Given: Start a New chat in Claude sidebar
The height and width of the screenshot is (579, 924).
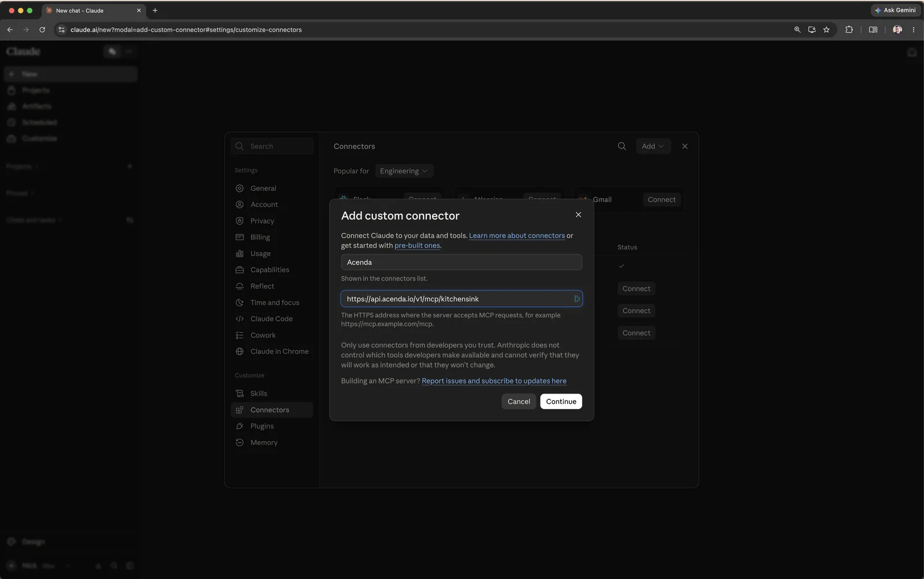Looking at the screenshot, I should [70, 74].
